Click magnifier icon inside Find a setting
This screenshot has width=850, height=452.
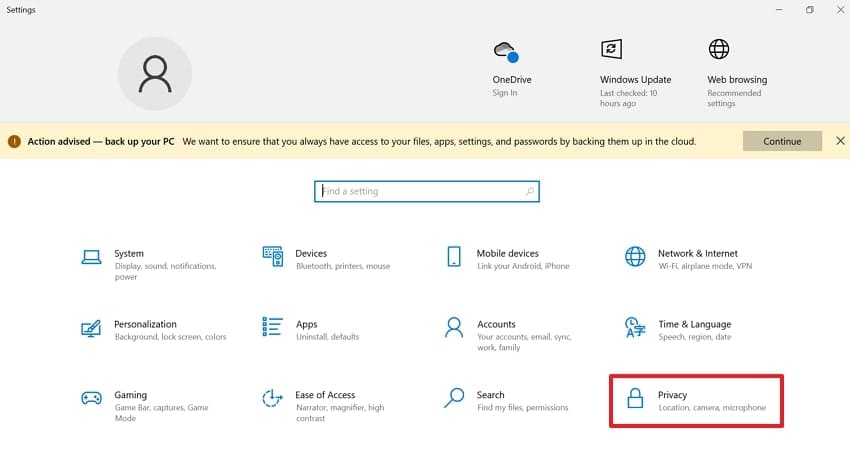[530, 191]
